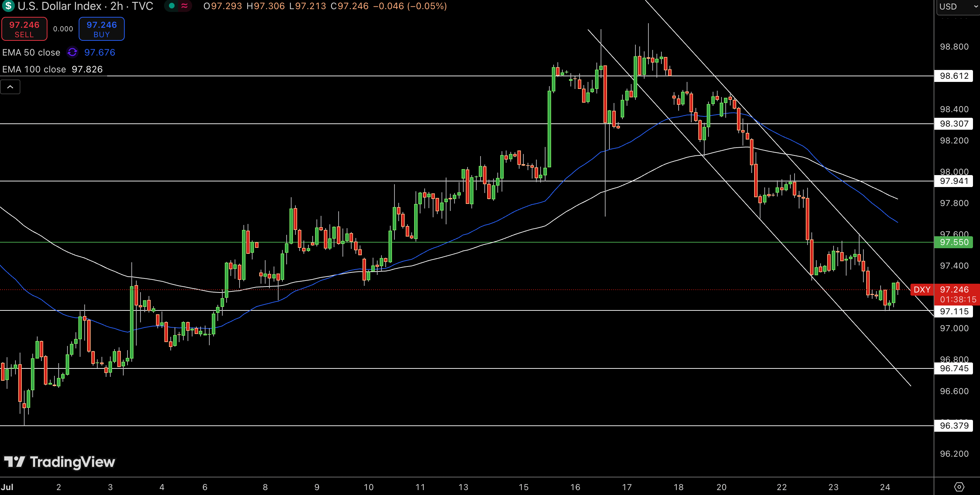Click the 96.379 horizontal line price label
The height and width of the screenshot is (495, 980).
954,426
